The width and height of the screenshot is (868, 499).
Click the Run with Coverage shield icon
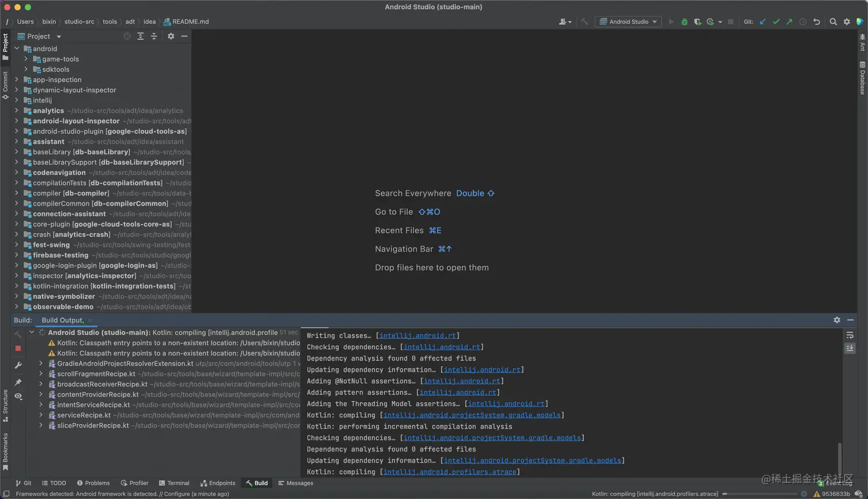click(x=697, y=22)
